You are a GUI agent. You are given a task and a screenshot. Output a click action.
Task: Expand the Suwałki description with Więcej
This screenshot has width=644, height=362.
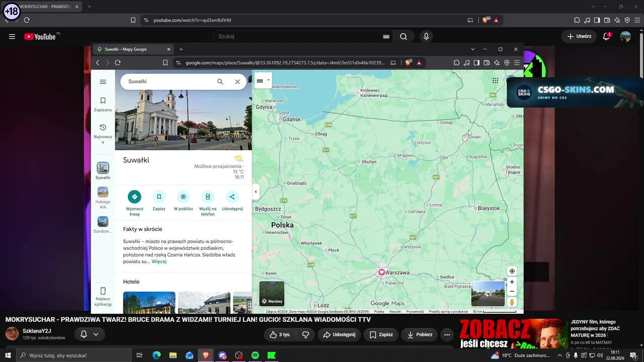click(159, 261)
